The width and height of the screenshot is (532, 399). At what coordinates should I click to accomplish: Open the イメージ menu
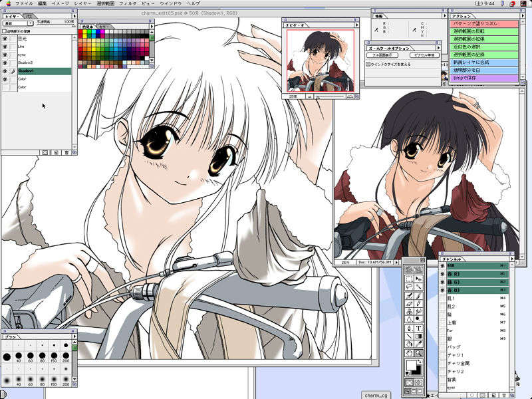[x=60, y=3]
